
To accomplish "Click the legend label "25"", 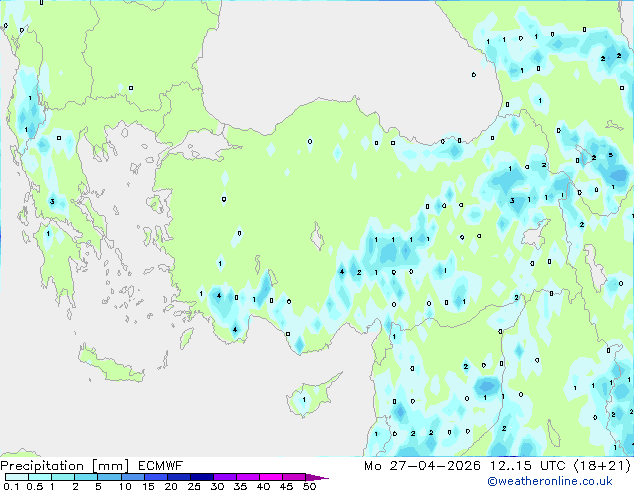I will 194,486.
